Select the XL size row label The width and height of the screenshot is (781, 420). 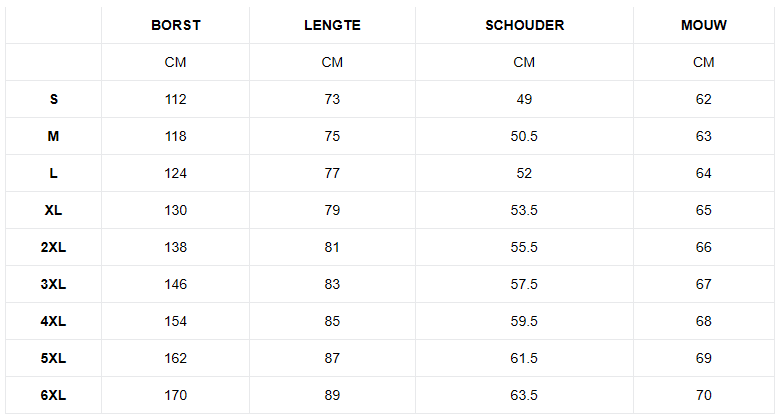pos(53,210)
